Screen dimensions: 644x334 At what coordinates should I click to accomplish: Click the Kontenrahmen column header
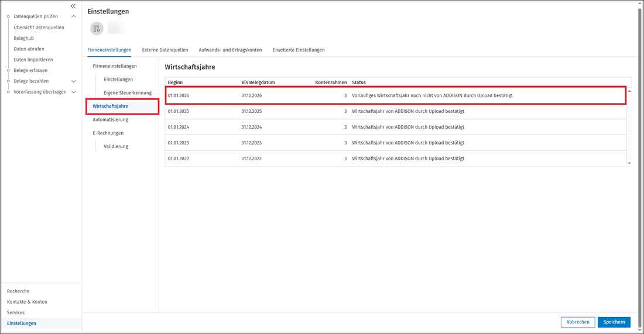(331, 82)
